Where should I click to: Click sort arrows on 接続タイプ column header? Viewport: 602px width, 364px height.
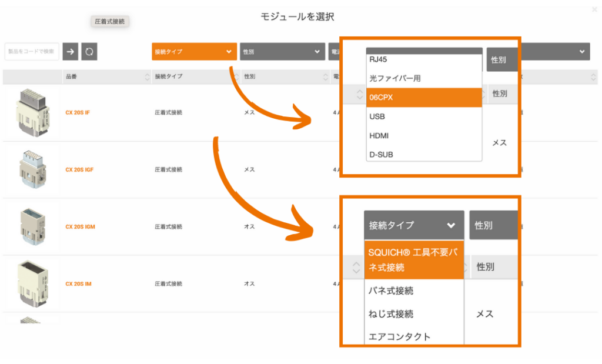pyautogui.click(x=236, y=77)
